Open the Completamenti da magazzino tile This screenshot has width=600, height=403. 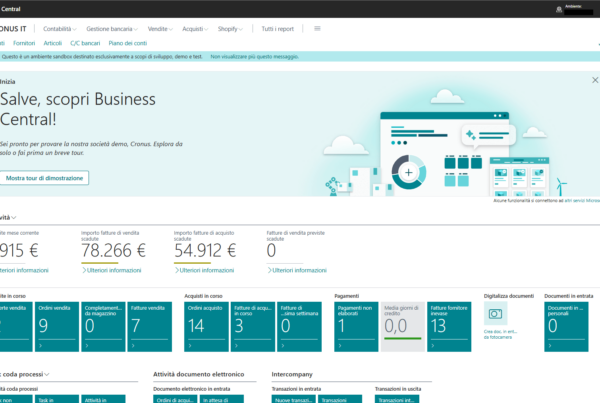(x=103, y=326)
